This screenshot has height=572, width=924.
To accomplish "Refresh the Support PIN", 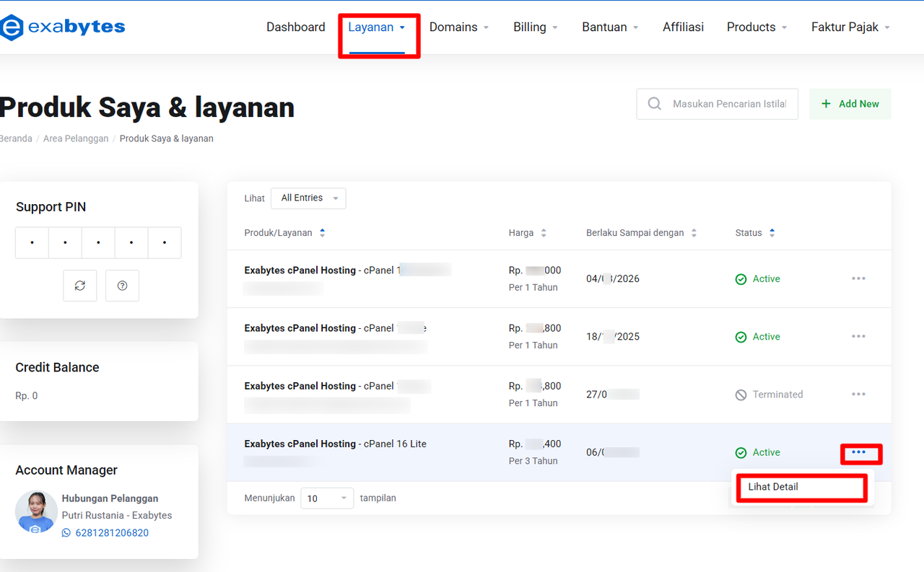I will pos(80,286).
